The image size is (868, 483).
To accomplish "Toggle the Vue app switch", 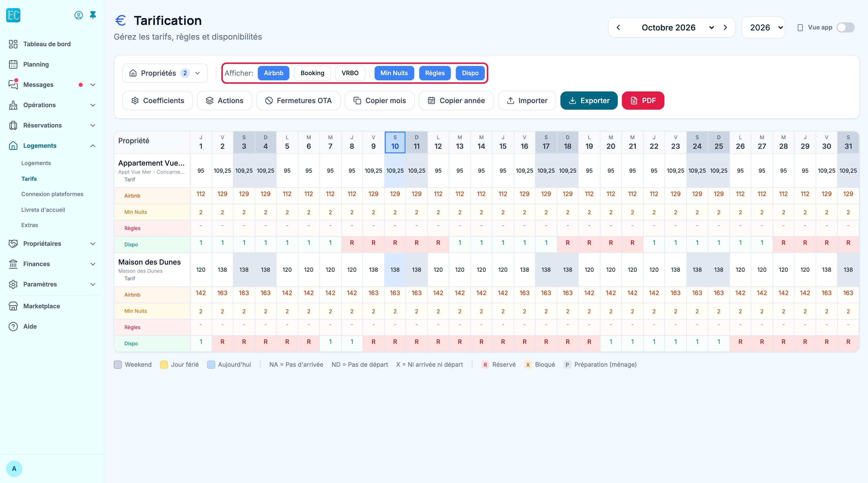I will [845, 28].
